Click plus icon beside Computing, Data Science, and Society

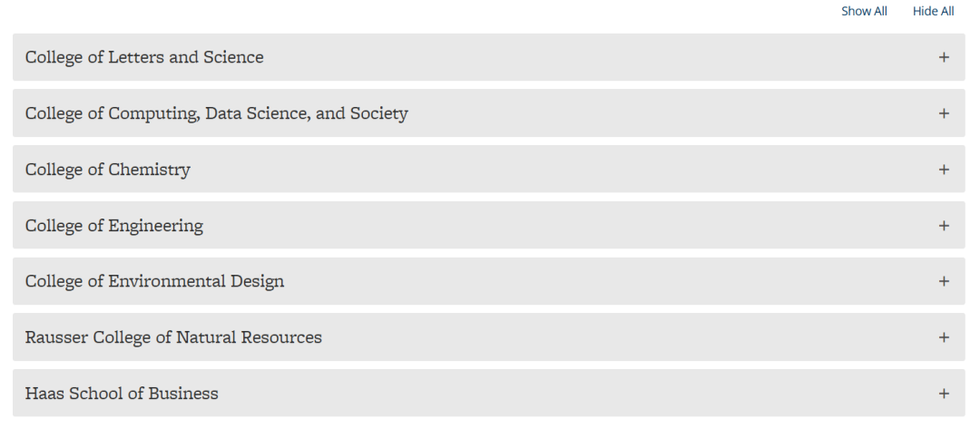(x=944, y=113)
